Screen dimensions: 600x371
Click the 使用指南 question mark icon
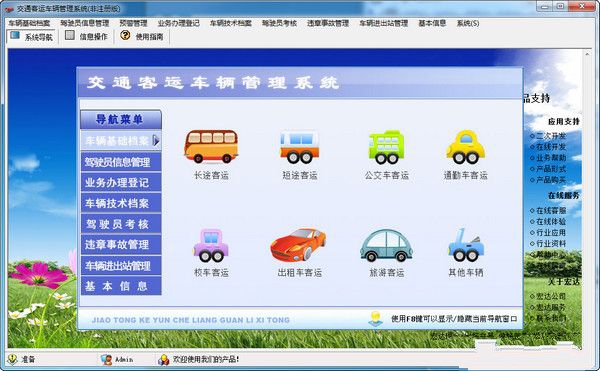125,36
